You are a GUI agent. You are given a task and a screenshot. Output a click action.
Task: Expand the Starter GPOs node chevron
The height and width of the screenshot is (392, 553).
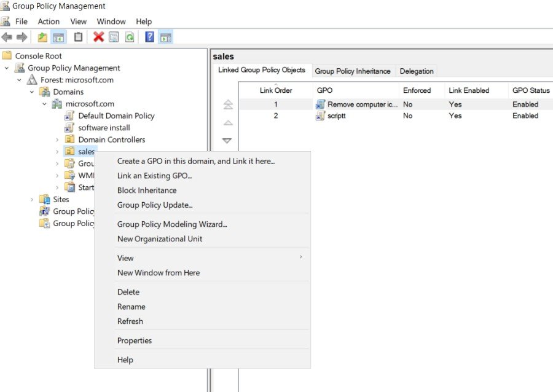coord(57,187)
